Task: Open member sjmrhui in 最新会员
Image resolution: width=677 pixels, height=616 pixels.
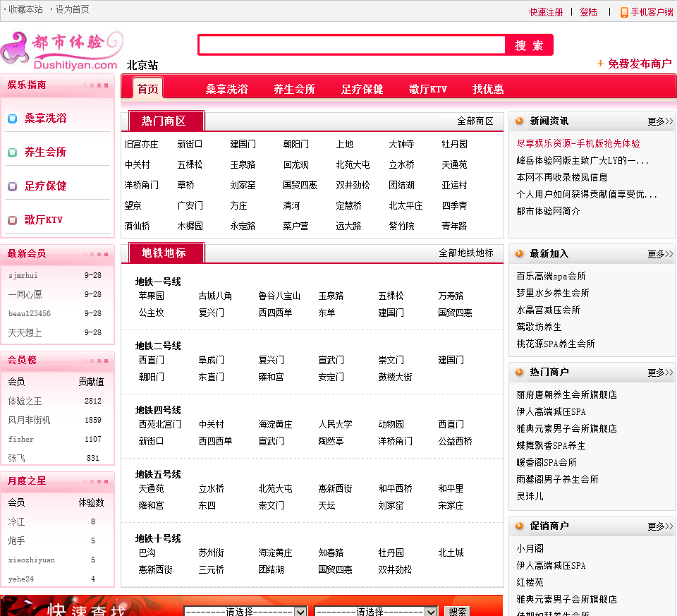Action: (x=23, y=276)
